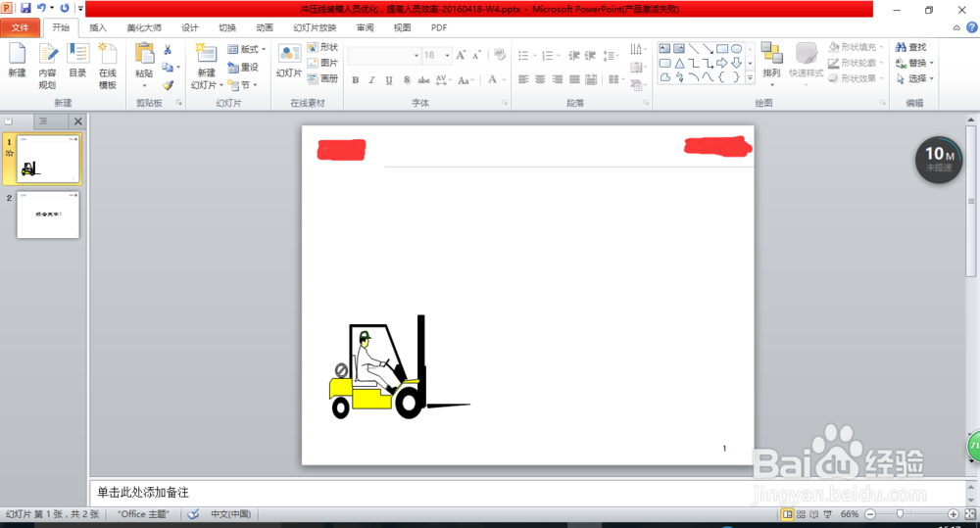This screenshot has height=528, width=980.
Task: Switch to the 插入 insert tab
Action: (x=98, y=27)
